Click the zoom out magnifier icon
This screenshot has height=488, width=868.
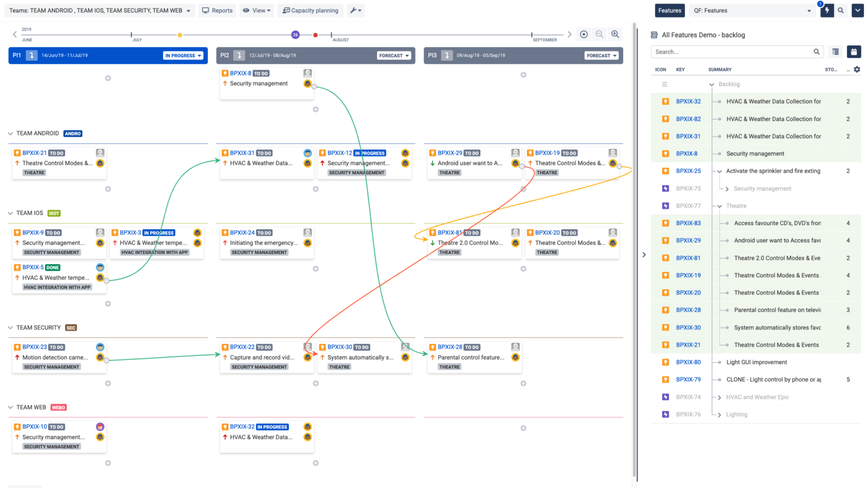(x=600, y=34)
